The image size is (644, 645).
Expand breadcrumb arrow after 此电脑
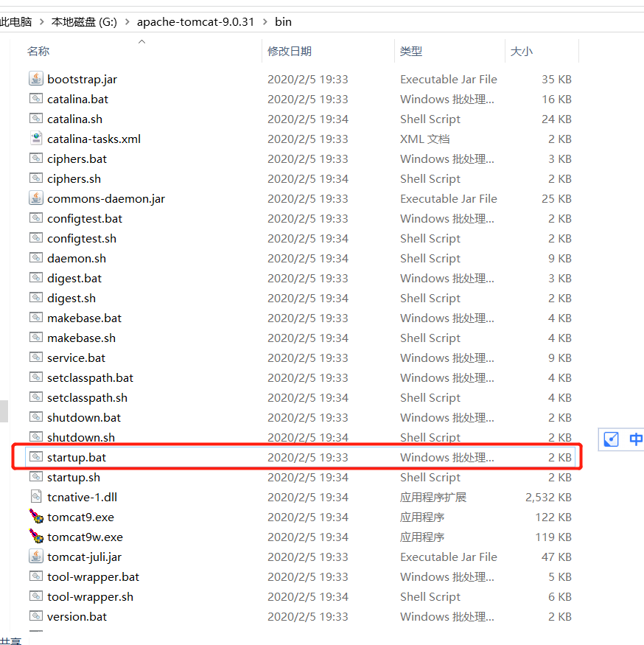(x=41, y=22)
